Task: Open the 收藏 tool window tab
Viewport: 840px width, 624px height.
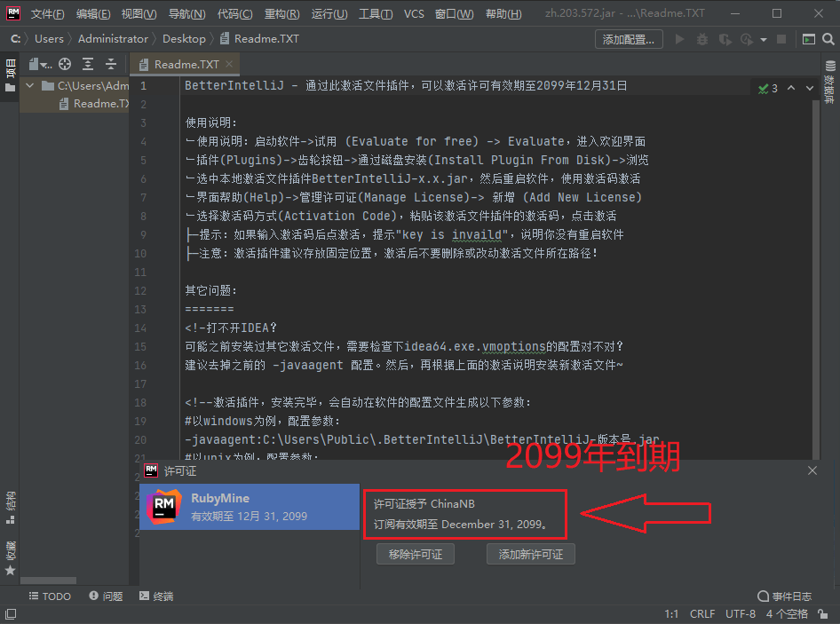Action: click(10, 558)
